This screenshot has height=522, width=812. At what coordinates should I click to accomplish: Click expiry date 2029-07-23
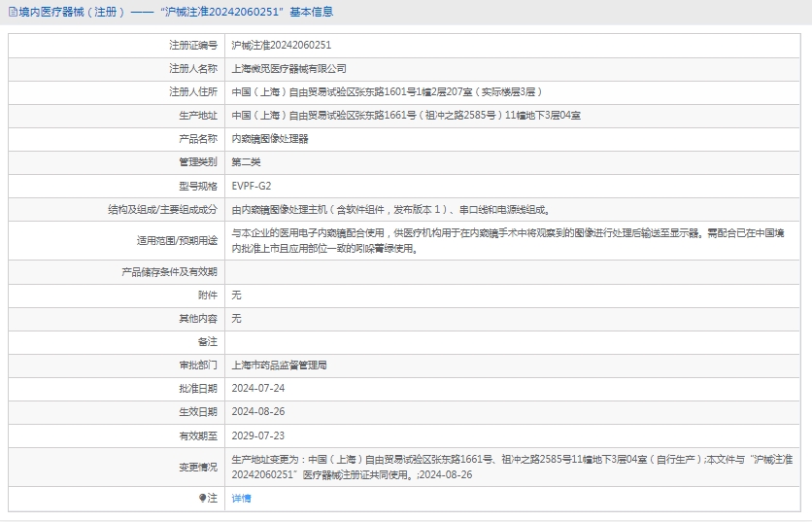tap(257, 435)
